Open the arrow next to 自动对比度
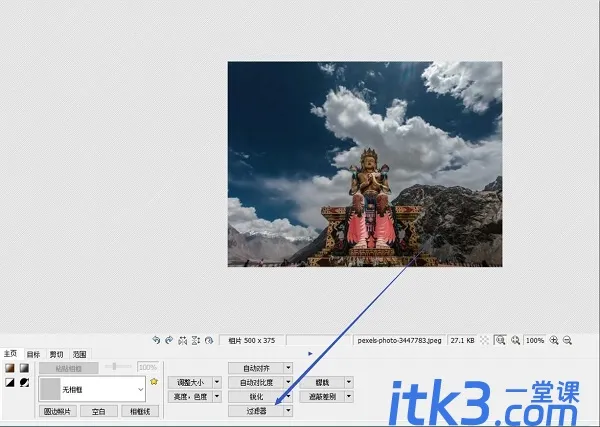600x427 pixels. point(289,382)
